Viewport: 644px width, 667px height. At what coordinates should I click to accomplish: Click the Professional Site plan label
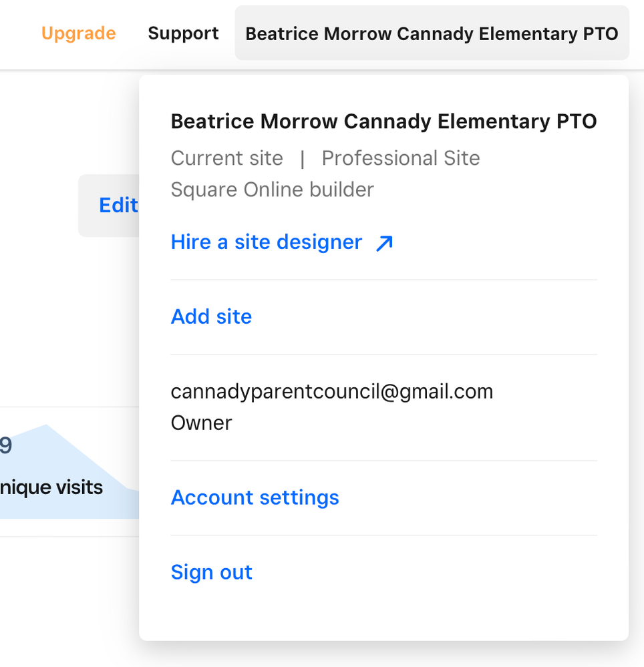coord(400,158)
